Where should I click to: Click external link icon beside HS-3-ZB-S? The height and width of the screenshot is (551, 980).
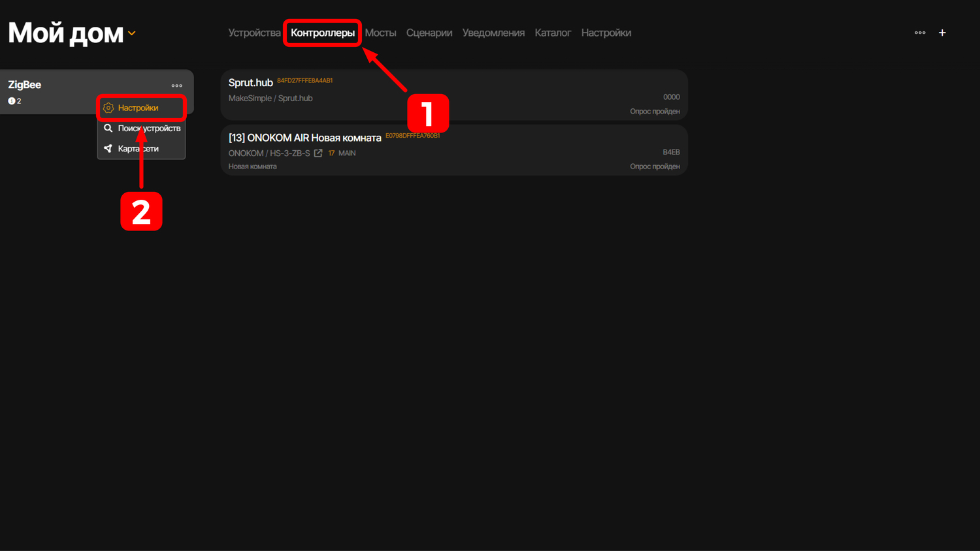(318, 153)
